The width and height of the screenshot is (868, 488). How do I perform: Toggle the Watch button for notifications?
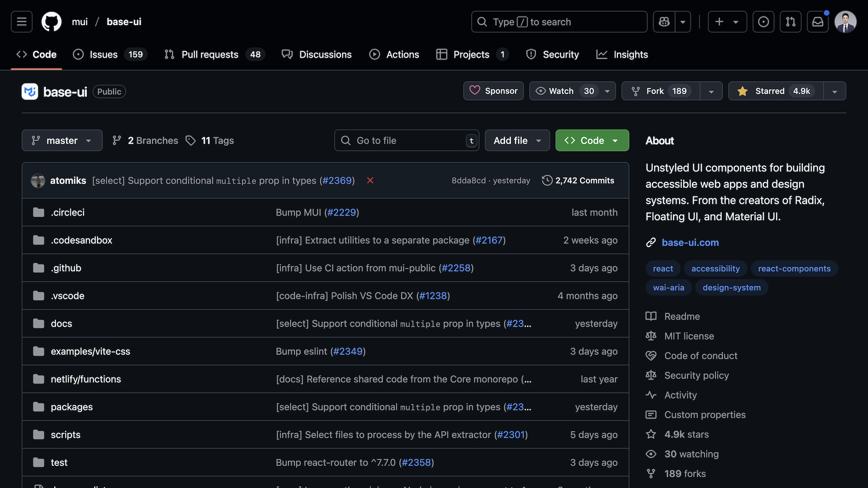(x=565, y=91)
